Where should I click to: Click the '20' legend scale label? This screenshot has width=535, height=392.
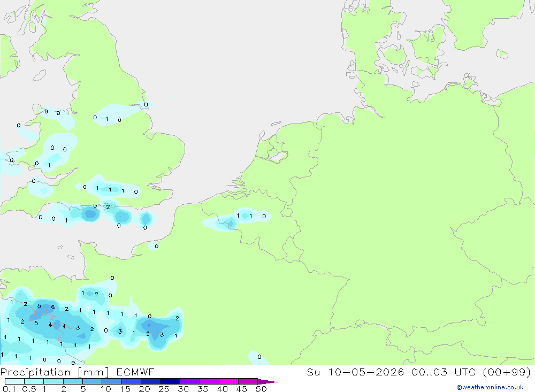click(x=144, y=389)
